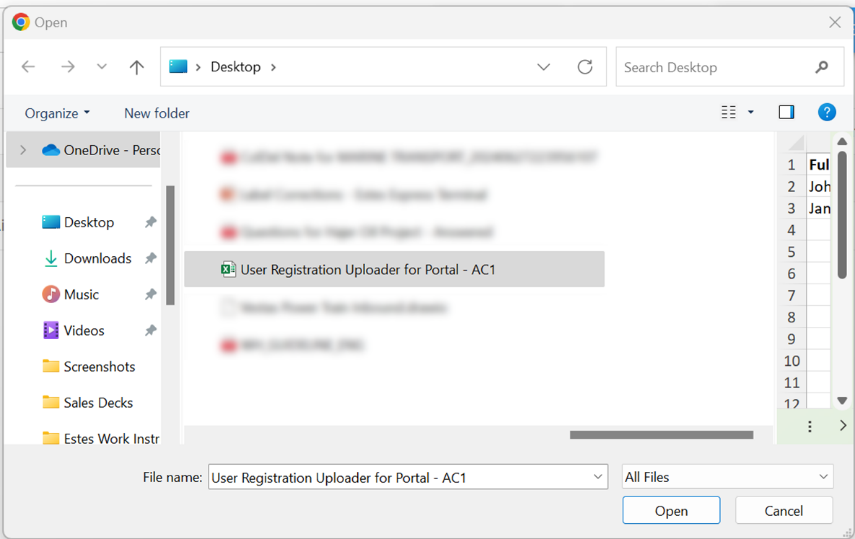This screenshot has height=539, width=855.
Task: Click the search magnifier icon
Action: point(822,67)
